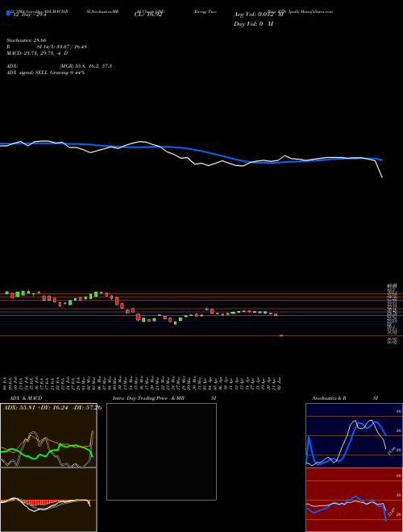Click the "Intra Day Trading Price & MR" title
Viewport: 403px width, 532px height.
coord(148,398)
